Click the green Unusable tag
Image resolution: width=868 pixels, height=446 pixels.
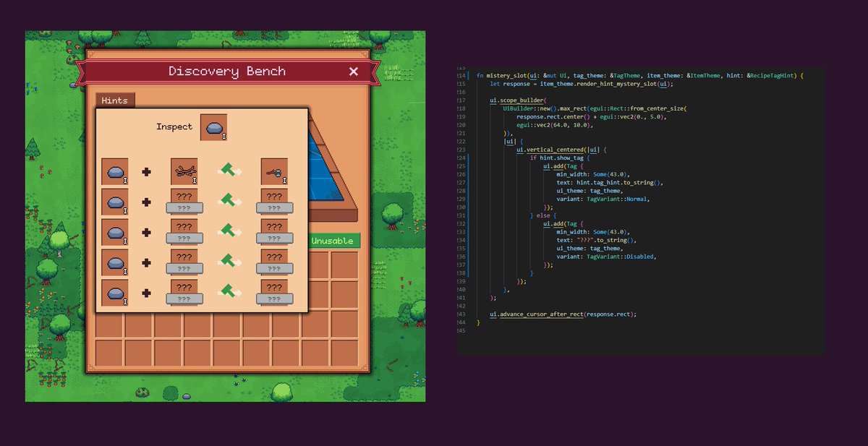point(333,241)
